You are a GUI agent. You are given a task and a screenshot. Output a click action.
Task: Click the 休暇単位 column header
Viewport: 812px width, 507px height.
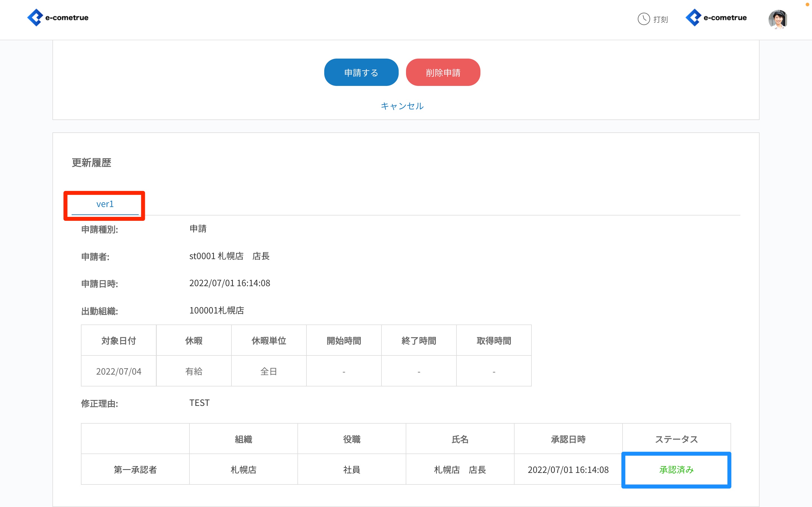click(268, 341)
